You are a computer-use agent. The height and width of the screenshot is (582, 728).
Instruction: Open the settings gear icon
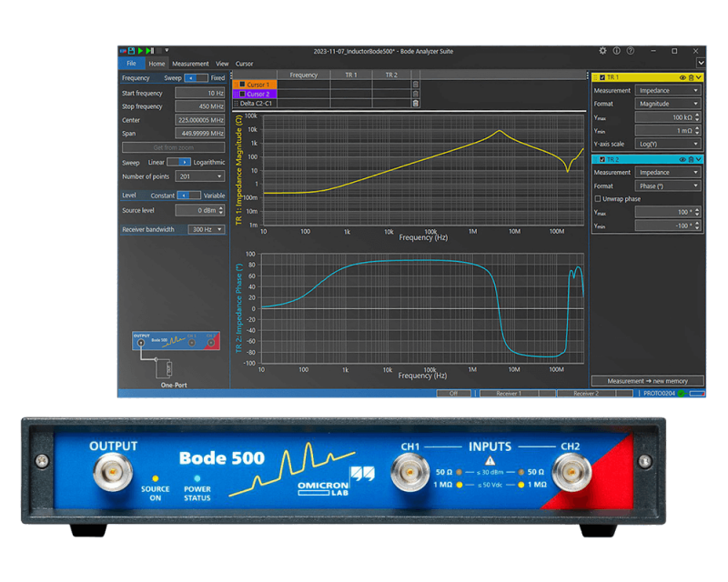pos(602,51)
